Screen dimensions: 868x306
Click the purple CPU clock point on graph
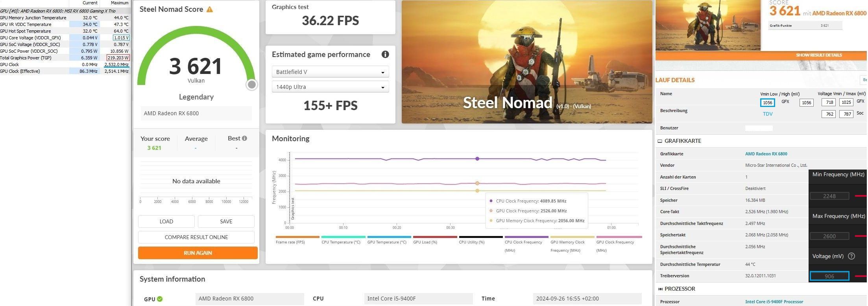[x=477, y=159]
